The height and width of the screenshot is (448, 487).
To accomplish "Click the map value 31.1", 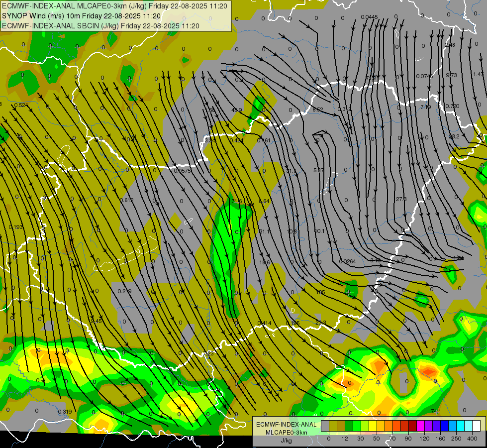I will point(264,231).
